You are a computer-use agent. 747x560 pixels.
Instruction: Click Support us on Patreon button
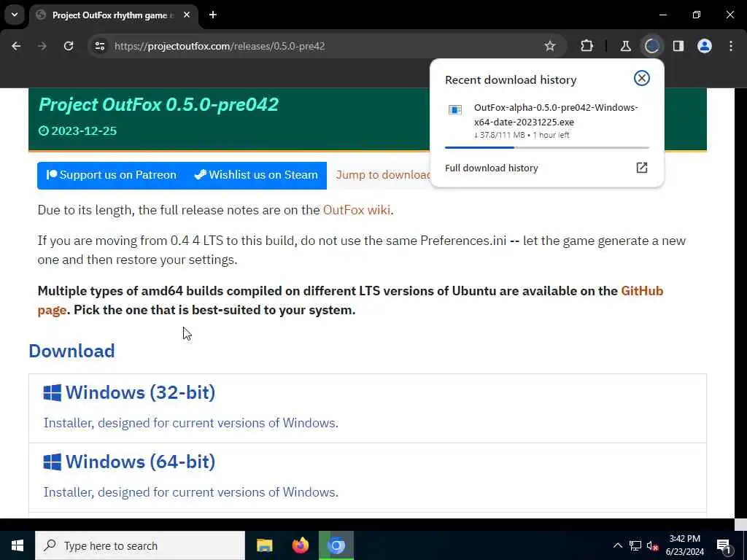(112, 175)
